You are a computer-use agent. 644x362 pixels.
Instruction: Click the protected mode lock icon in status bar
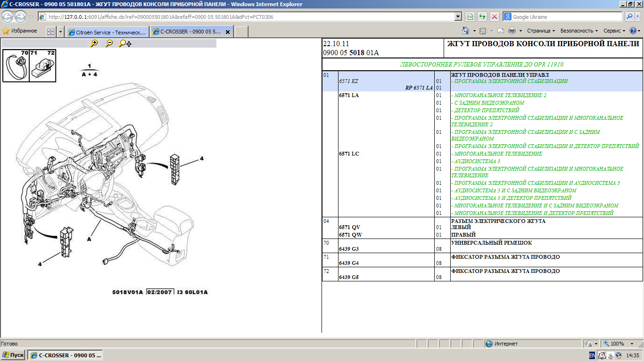pyautogui.click(x=589, y=344)
